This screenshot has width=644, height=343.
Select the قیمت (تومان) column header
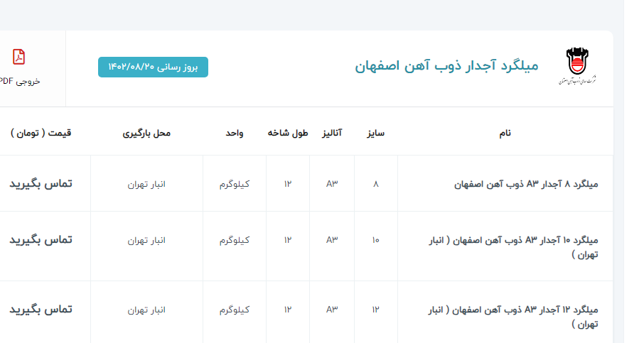[41, 133]
